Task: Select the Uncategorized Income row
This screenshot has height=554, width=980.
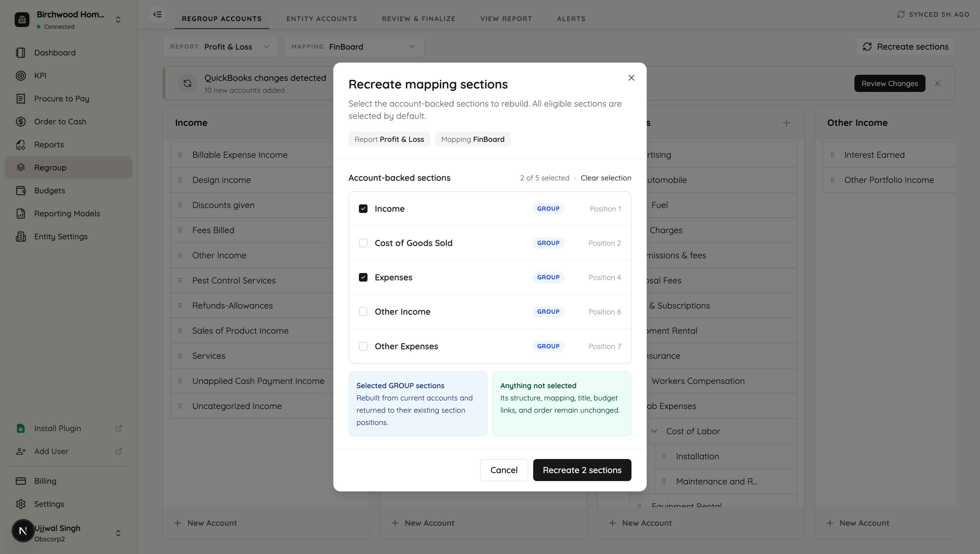Action: (x=252, y=406)
